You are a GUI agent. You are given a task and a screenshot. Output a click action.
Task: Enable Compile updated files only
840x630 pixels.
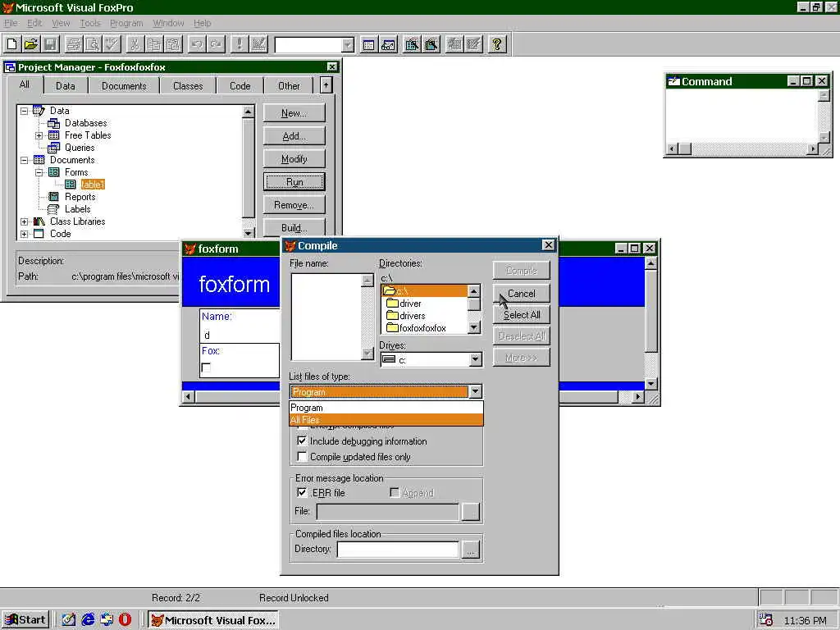click(302, 456)
